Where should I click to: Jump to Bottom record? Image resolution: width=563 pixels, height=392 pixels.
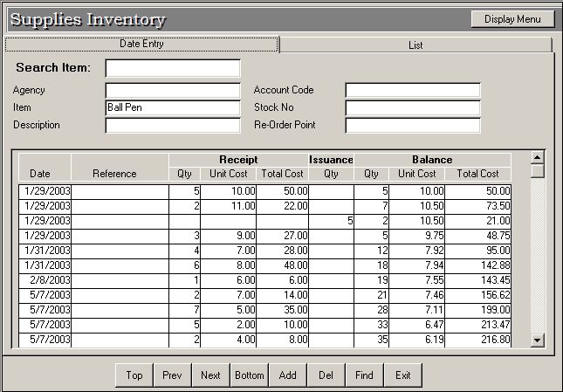pos(249,375)
